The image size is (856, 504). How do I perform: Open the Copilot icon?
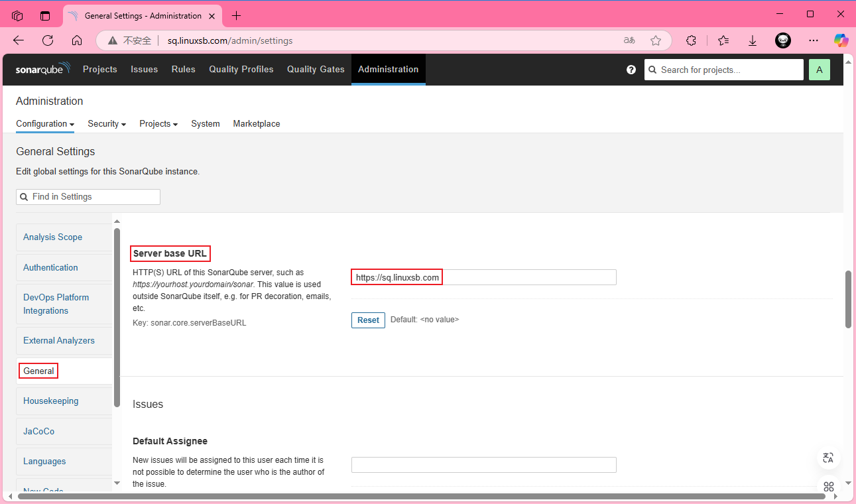click(841, 40)
